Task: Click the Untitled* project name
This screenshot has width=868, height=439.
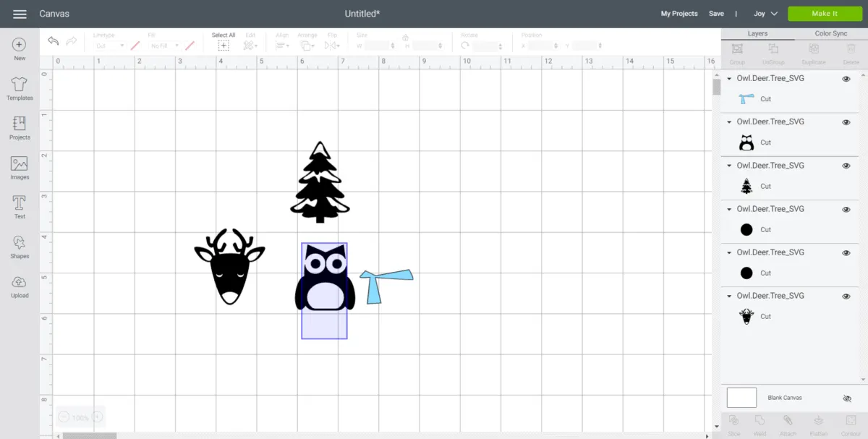Action: point(362,14)
